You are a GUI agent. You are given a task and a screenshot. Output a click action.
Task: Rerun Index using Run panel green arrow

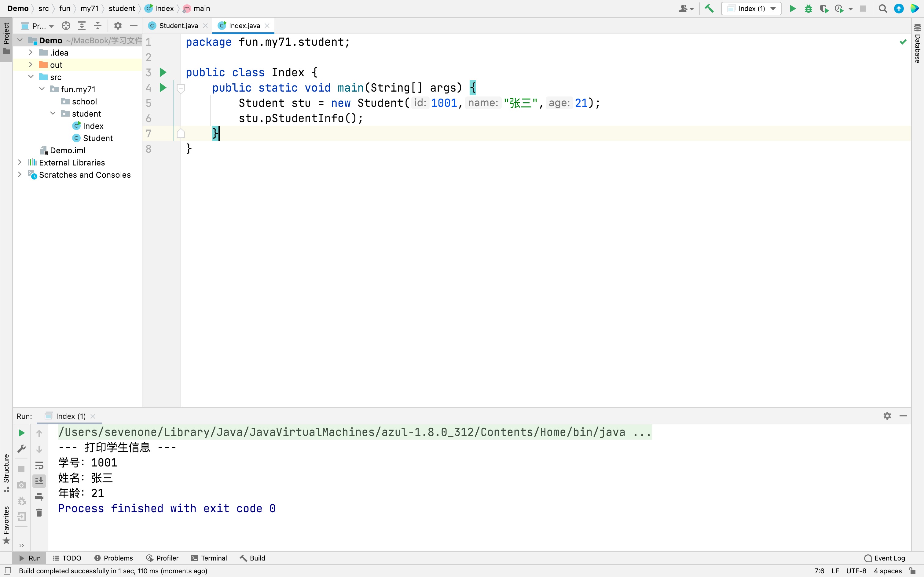[22, 433]
